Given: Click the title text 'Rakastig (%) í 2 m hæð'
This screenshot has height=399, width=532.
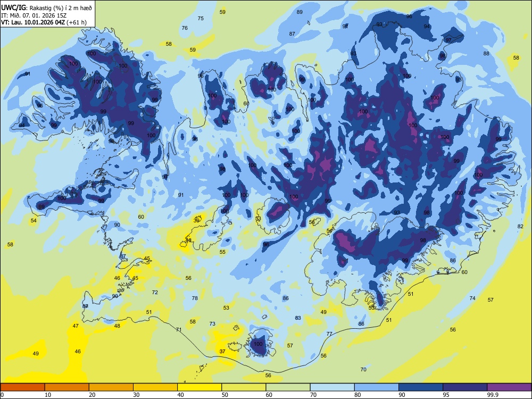Looking at the screenshot, I should pyautogui.click(x=61, y=8).
